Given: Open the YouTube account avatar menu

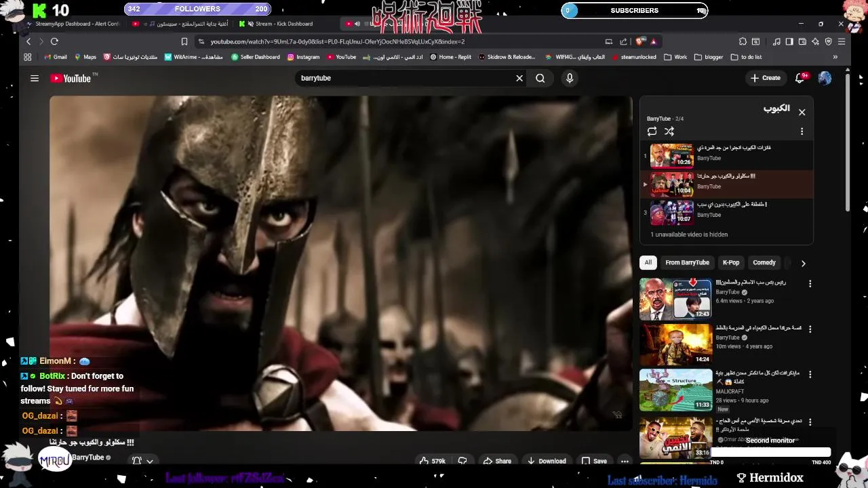Looking at the screenshot, I should point(825,78).
